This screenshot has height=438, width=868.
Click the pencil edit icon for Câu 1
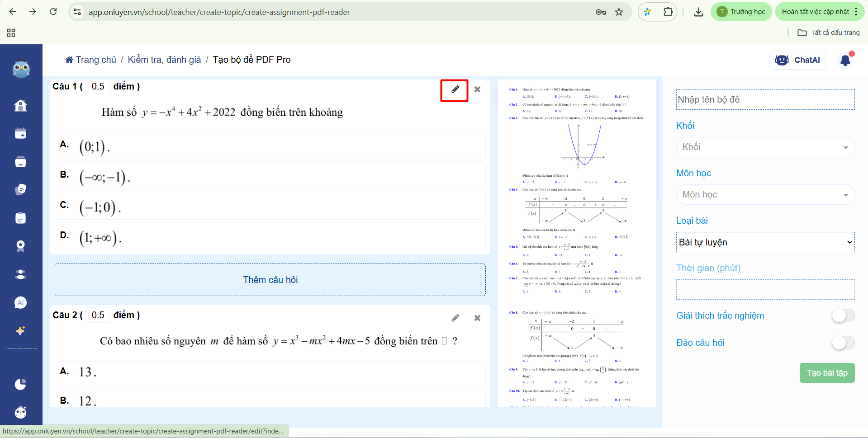pos(455,89)
